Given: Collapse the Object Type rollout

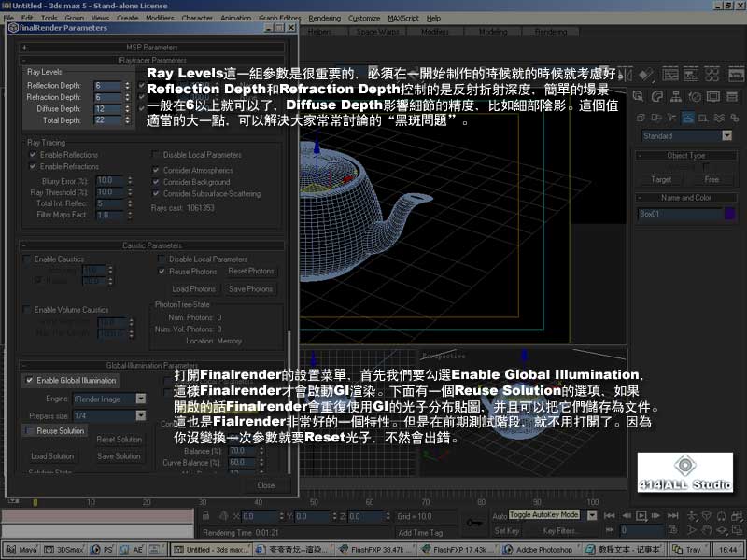Looking at the screenshot, I should click(x=686, y=155).
